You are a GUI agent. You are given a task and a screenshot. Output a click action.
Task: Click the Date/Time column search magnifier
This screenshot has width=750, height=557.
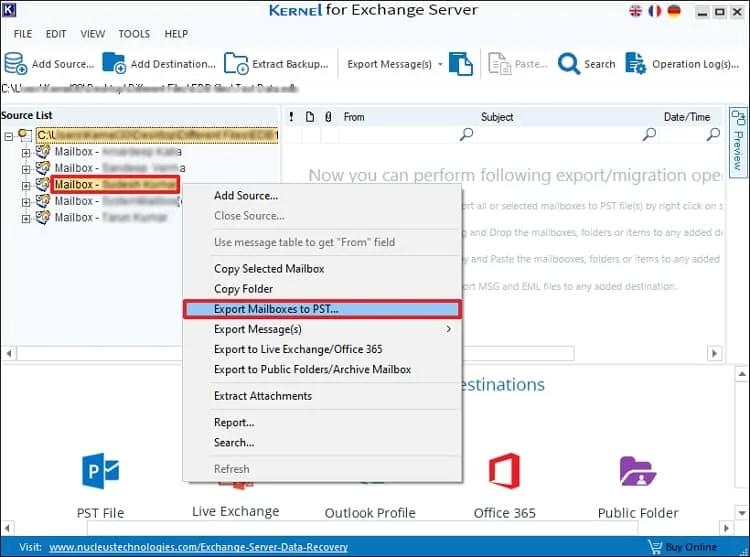pos(713,134)
